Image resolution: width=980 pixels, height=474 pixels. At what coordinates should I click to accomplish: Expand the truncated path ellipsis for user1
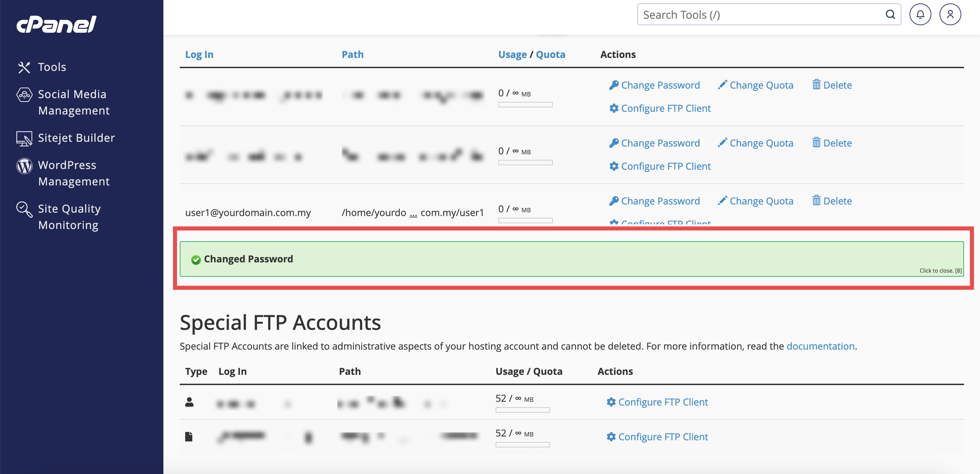click(x=413, y=213)
